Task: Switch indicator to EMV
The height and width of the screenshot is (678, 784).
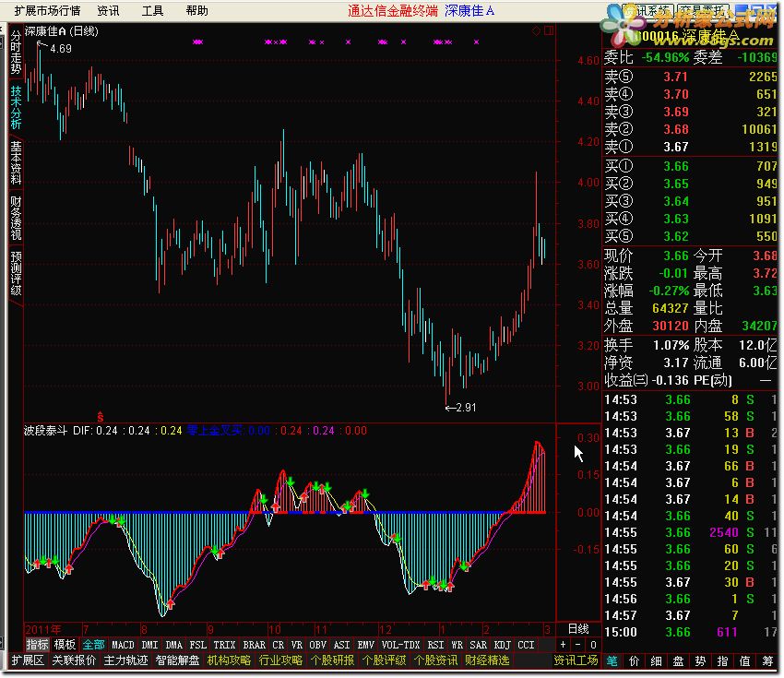Action: pyautogui.click(x=366, y=645)
